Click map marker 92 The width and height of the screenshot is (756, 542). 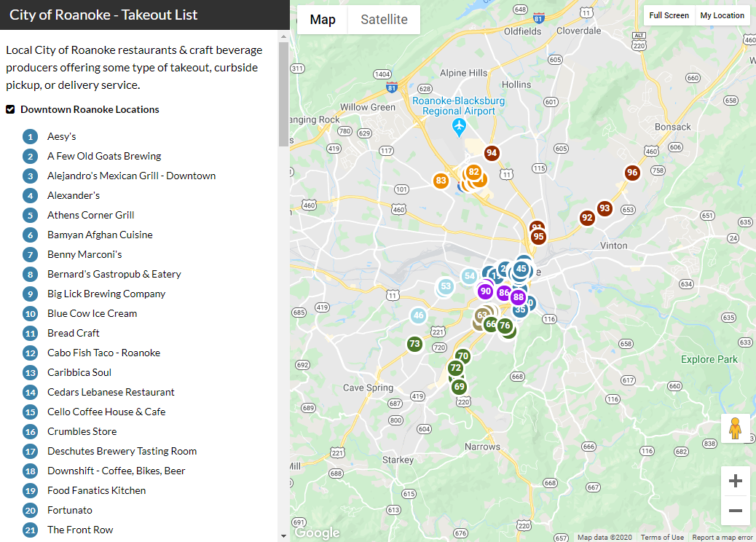click(x=587, y=218)
